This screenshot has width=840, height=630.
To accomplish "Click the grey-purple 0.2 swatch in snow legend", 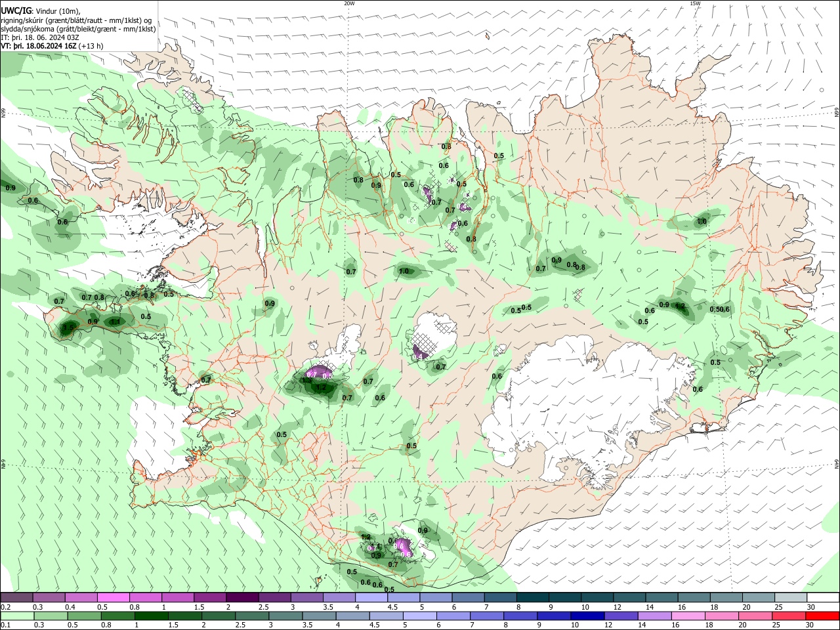I will coord(16,598).
